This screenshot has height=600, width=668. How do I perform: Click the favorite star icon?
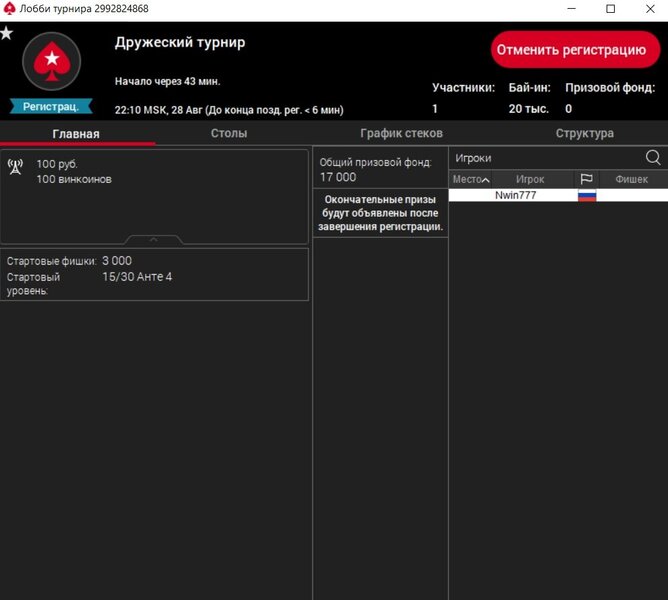click(x=7, y=33)
